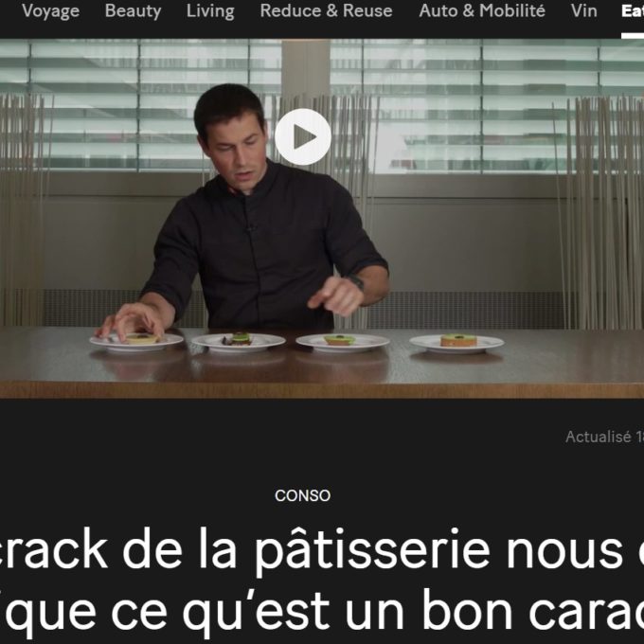Click the chef's pointing right hand
644x644 pixels.
click(x=334, y=295)
